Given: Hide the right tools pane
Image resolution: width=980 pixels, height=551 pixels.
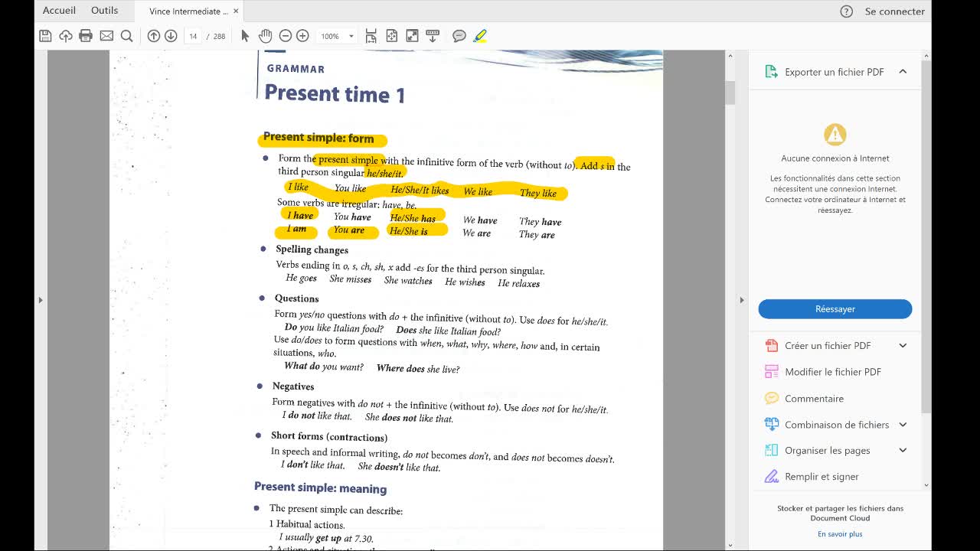Looking at the screenshot, I should [x=741, y=300].
